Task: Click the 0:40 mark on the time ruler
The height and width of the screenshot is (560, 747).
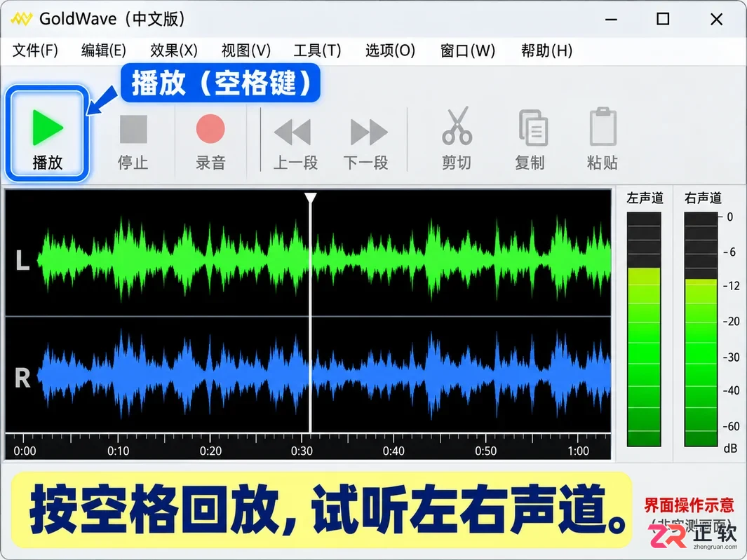Action: [393, 451]
